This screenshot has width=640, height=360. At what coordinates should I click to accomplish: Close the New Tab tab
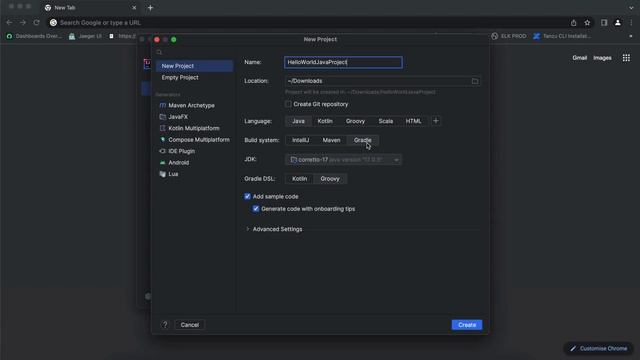pos(134,8)
